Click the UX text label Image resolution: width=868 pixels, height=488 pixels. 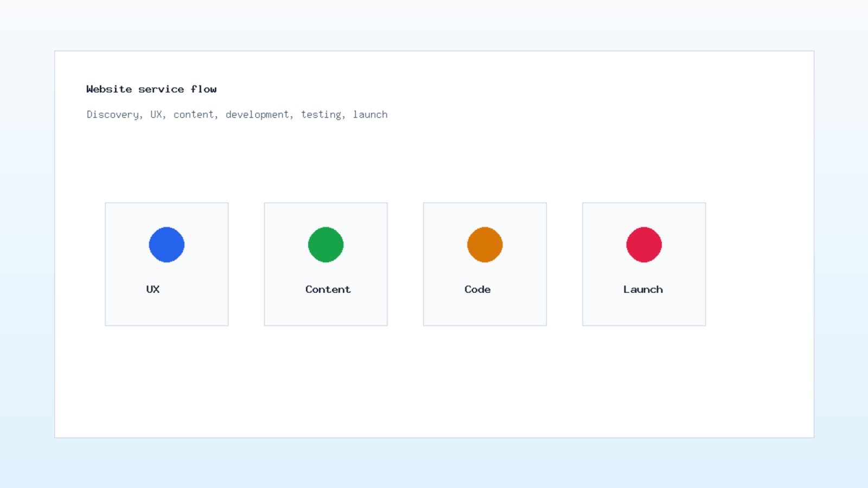point(153,290)
